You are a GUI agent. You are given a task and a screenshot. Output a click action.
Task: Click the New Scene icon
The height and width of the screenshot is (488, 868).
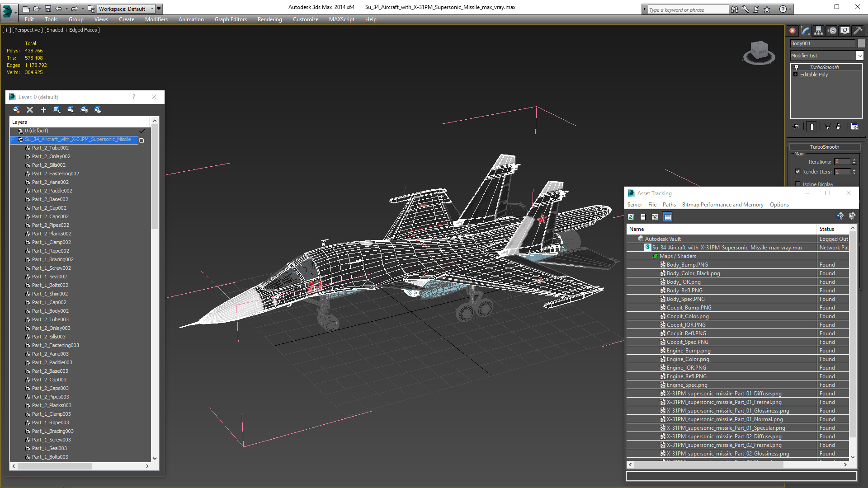click(x=26, y=9)
